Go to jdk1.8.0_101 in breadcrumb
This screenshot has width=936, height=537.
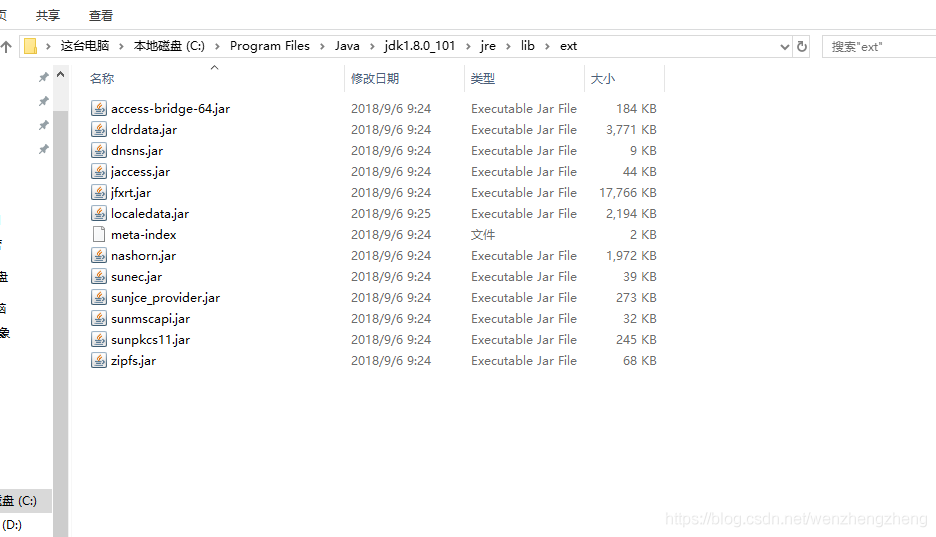click(420, 46)
